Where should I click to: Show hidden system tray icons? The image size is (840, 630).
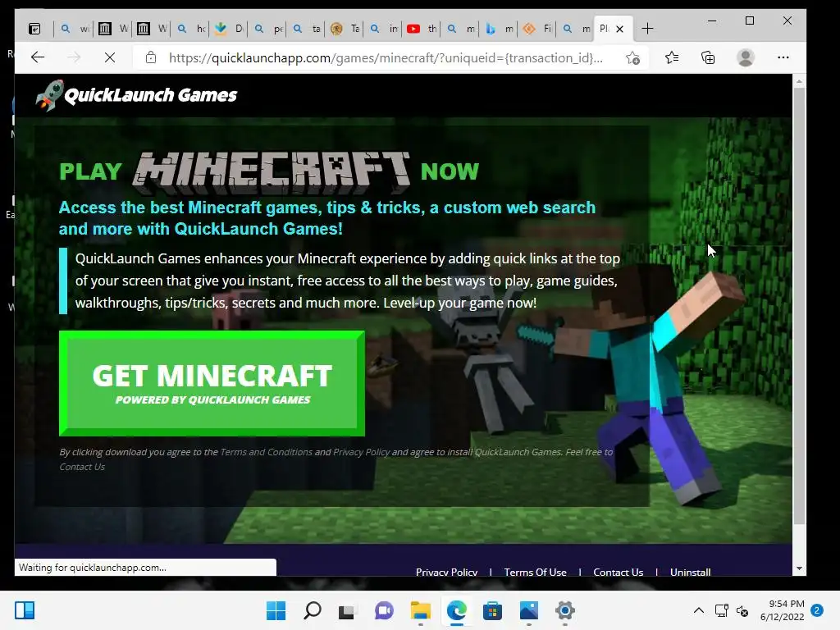[x=699, y=610]
